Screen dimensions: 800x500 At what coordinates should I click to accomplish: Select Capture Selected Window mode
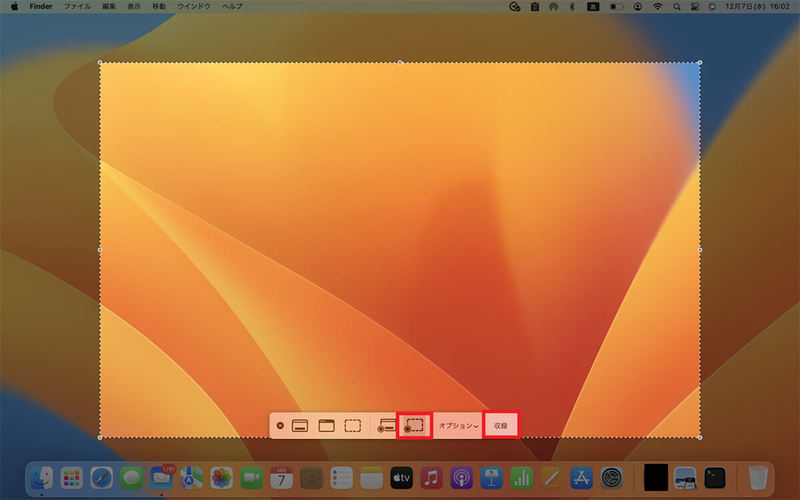327,426
